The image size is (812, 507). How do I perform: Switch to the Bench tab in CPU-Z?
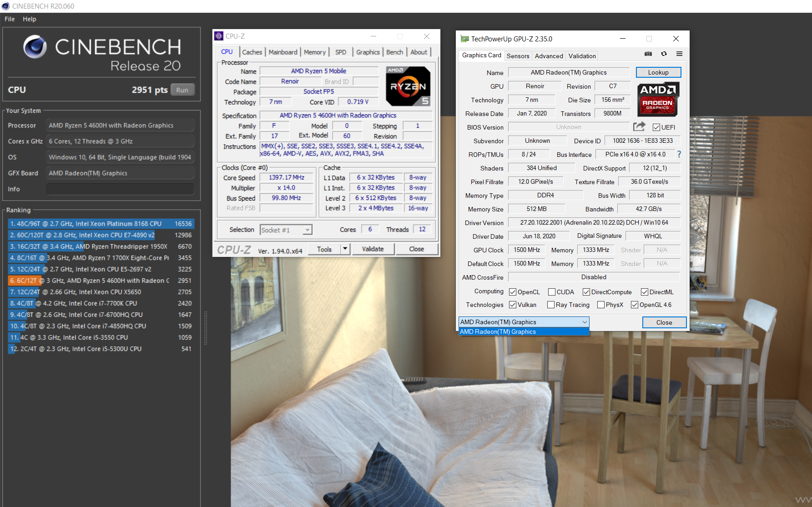(395, 52)
